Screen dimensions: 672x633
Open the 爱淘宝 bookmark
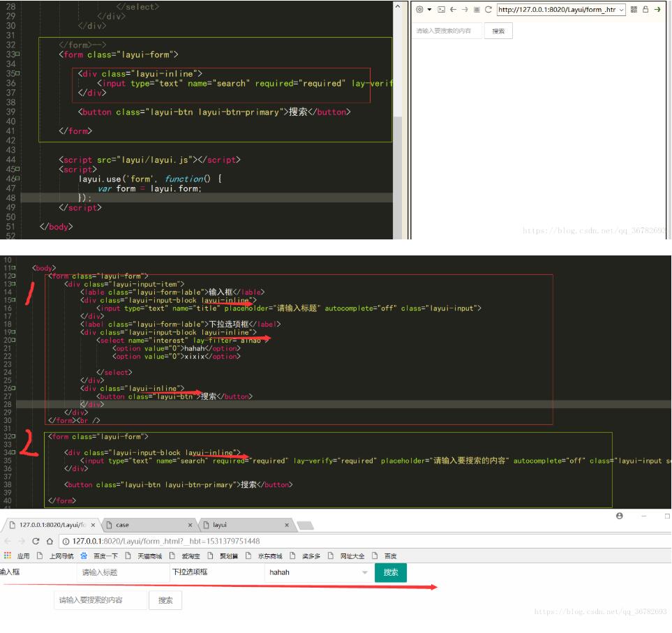[x=185, y=556]
